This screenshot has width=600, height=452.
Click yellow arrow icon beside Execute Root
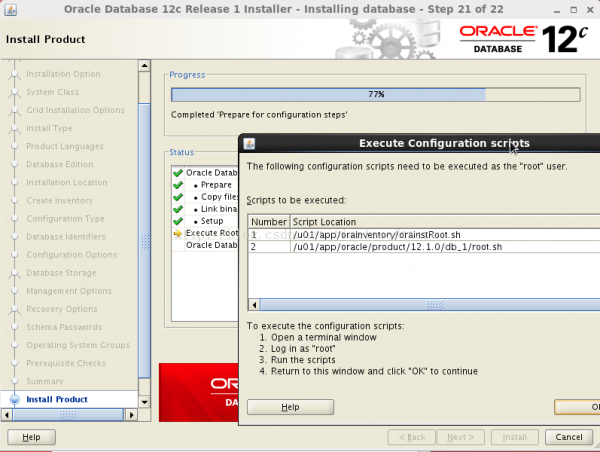(x=178, y=233)
